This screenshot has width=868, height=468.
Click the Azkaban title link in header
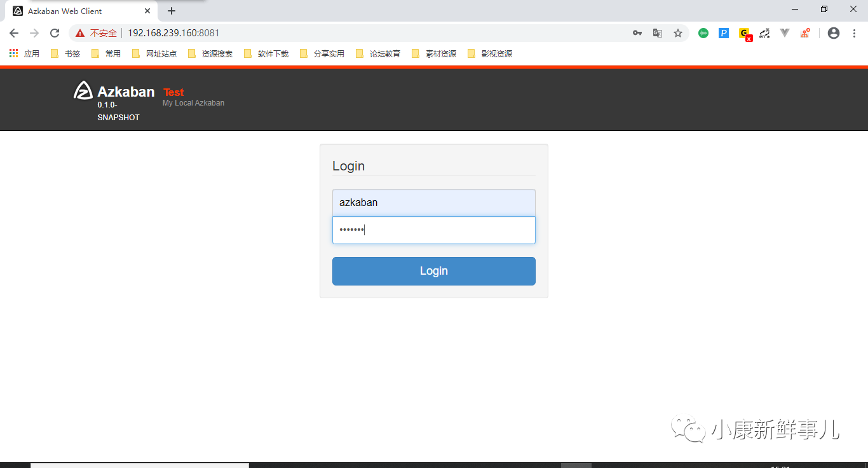[x=126, y=92]
